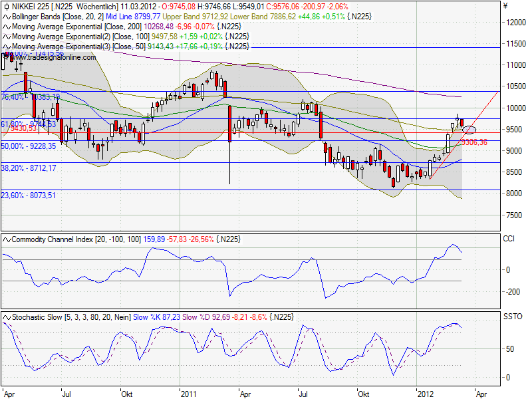Click the 50,00% - 9228,35 Fibonacci label
The height and width of the screenshot is (399, 532).
pyautogui.click(x=29, y=146)
